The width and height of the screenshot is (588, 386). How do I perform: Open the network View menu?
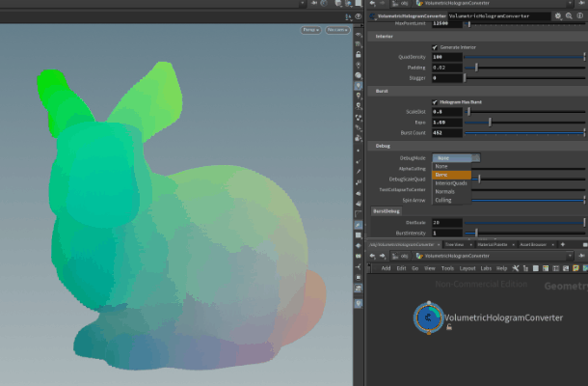(x=429, y=268)
